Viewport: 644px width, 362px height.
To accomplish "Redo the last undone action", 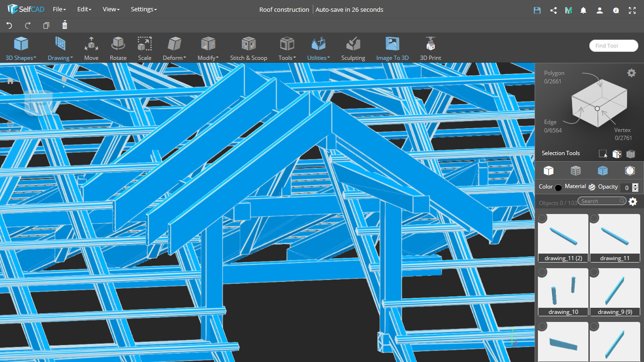I will [27, 25].
